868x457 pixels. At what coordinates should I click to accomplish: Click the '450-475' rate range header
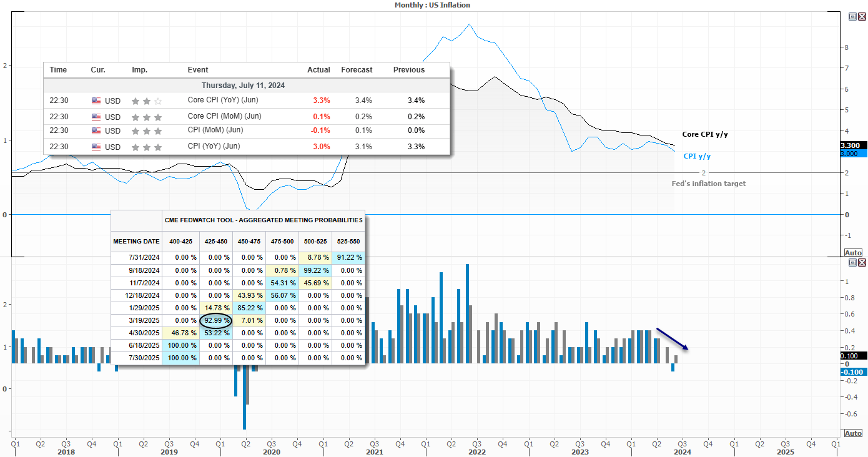[249, 242]
